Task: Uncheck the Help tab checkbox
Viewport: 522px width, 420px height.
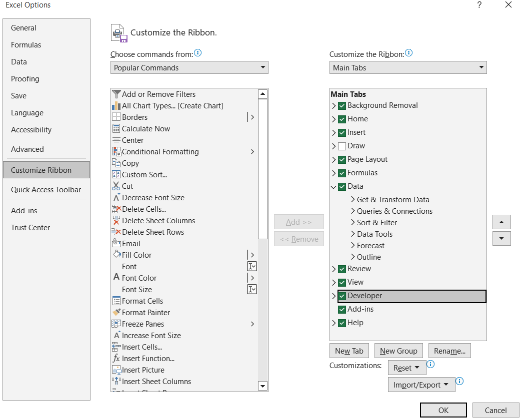Action: 342,323
